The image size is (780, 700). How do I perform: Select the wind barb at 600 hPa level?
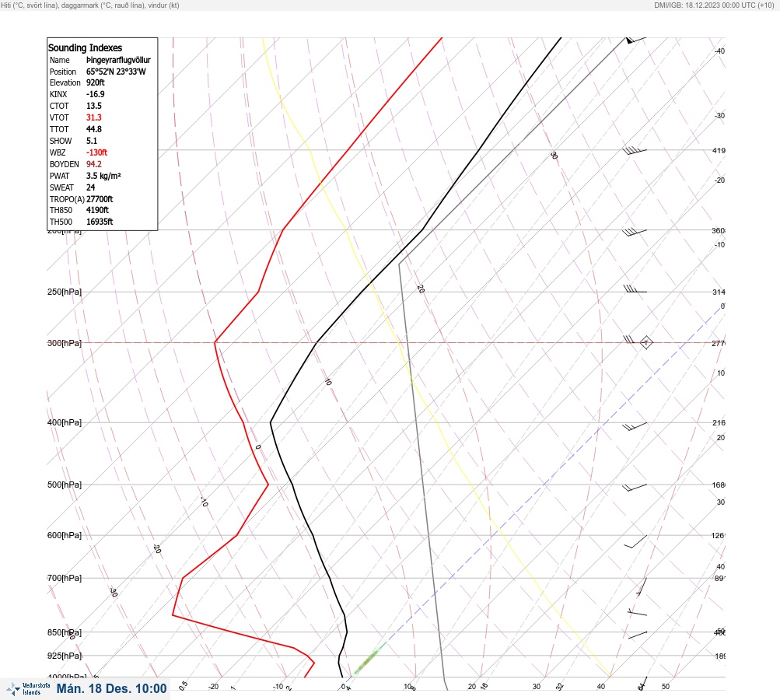635,541
